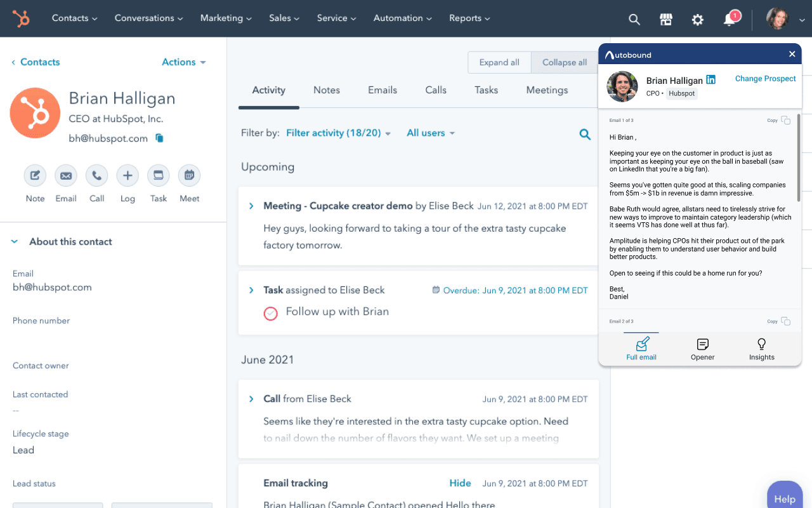
Task: Open the Email compose icon
Action: pyautogui.click(x=66, y=175)
